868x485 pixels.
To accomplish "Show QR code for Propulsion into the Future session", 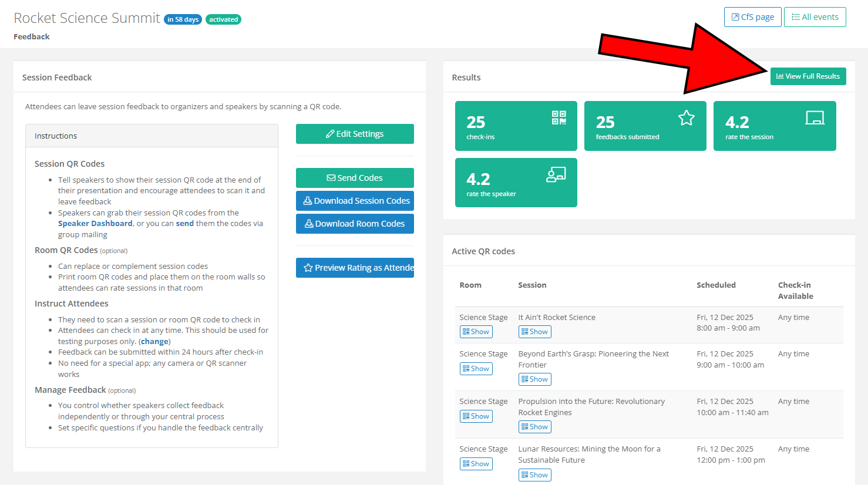I will click(534, 427).
